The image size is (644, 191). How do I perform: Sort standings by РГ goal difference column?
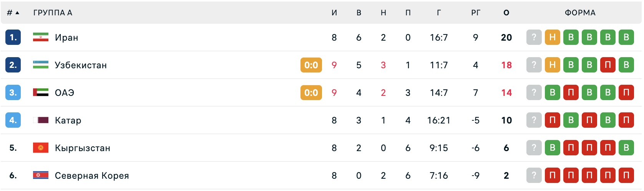(x=476, y=13)
